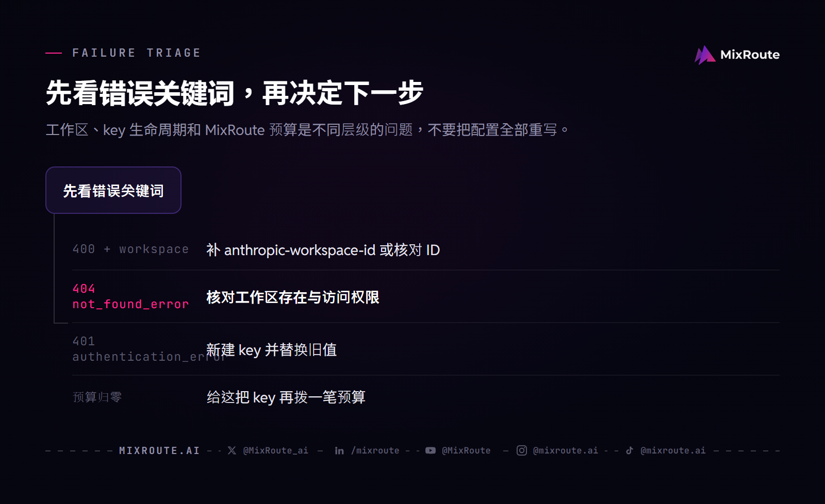Viewport: 825px width, 504px height.
Task: Open the @mixroute.ai Instagram handle
Action: 566,450
